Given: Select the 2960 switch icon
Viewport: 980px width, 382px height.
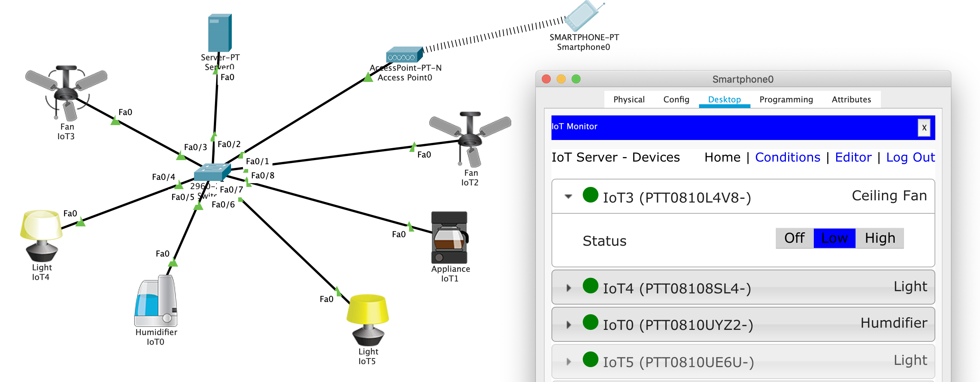Looking at the screenshot, I should click(x=212, y=172).
